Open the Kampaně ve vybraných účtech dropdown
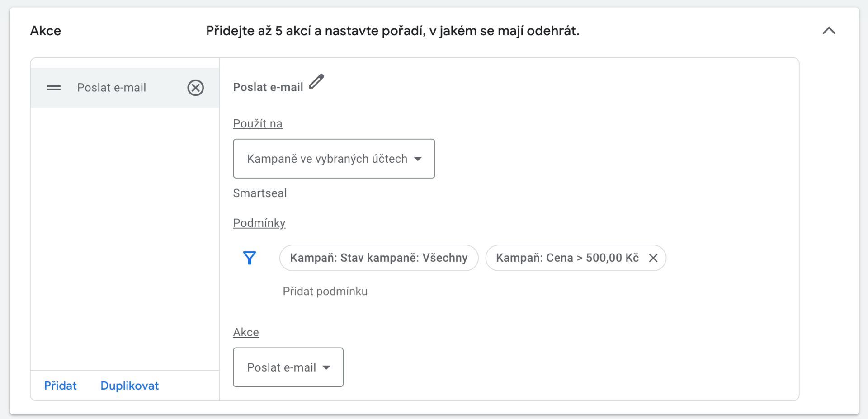This screenshot has height=419, width=868. tap(334, 159)
